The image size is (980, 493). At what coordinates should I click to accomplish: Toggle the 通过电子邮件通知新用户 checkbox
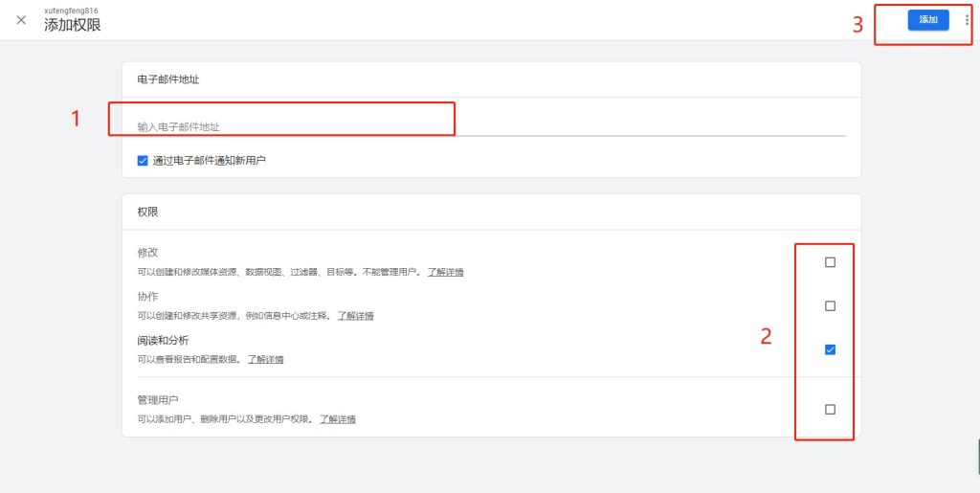(143, 161)
